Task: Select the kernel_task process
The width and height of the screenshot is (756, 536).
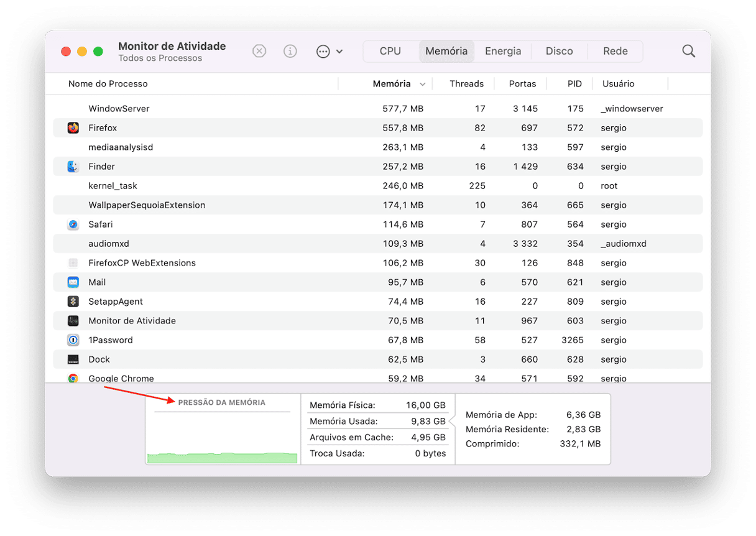Action: click(378, 186)
